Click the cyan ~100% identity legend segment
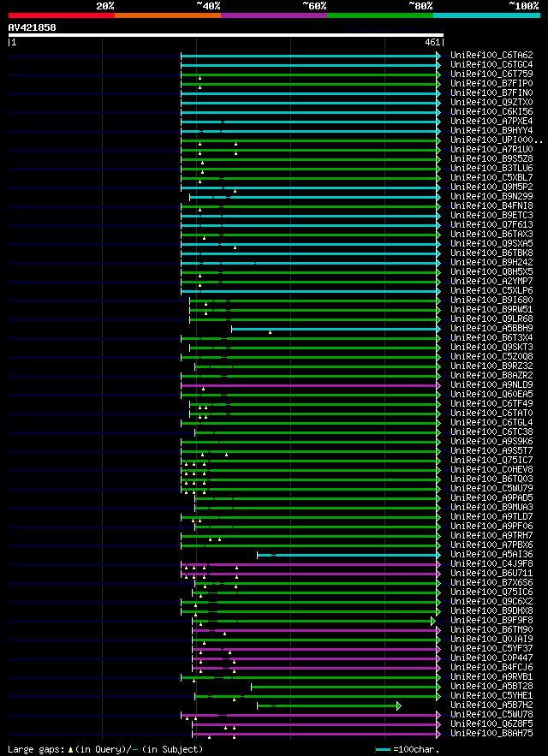 pyautogui.click(x=486, y=15)
